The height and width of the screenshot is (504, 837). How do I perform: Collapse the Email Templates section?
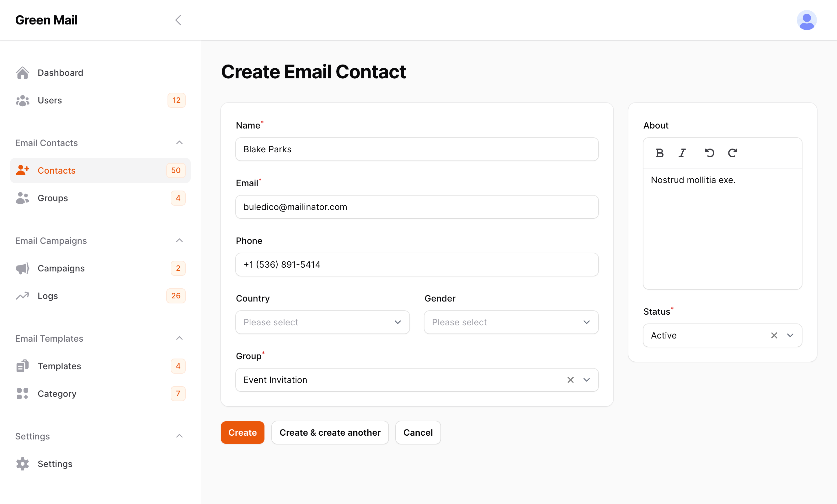(179, 338)
